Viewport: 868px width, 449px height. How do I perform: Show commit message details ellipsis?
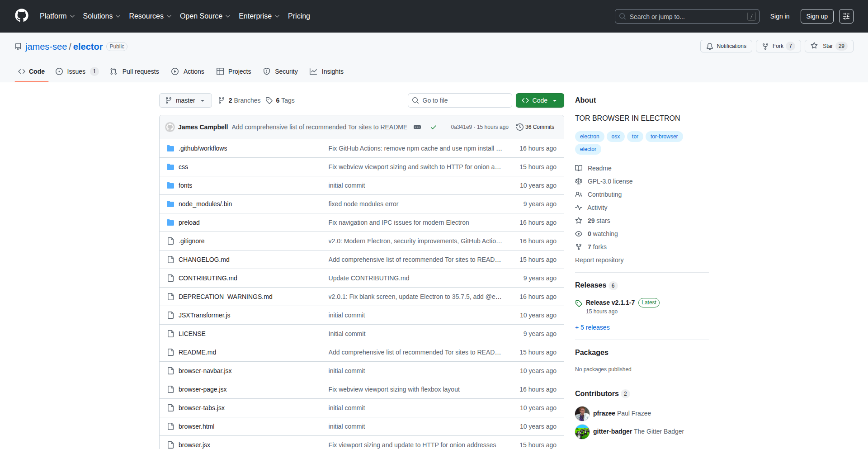pyautogui.click(x=417, y=127)
